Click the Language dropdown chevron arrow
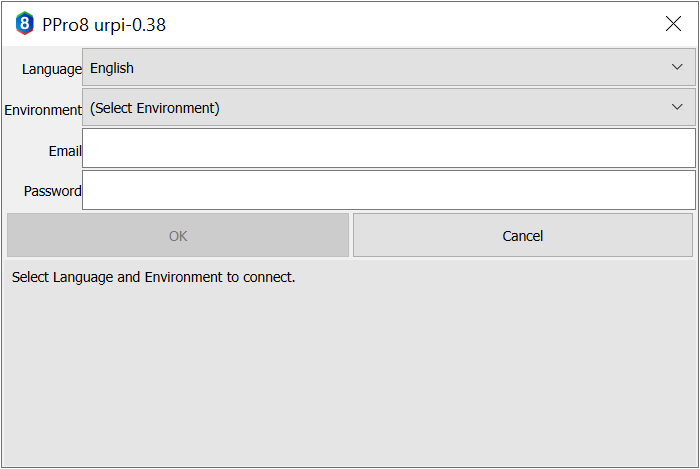 click(677, 68)
